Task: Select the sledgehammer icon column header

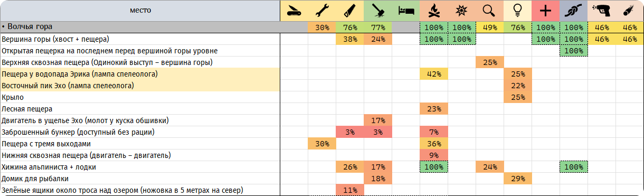Action: coord(378,11)
